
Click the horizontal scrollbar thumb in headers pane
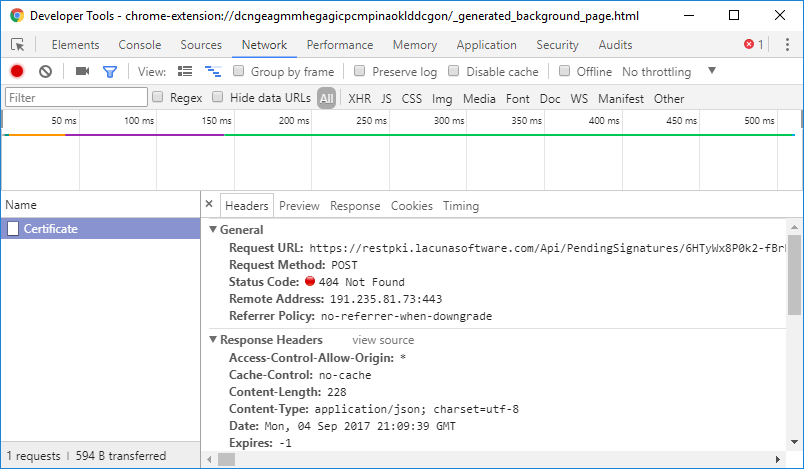click(x=227, y=459)
